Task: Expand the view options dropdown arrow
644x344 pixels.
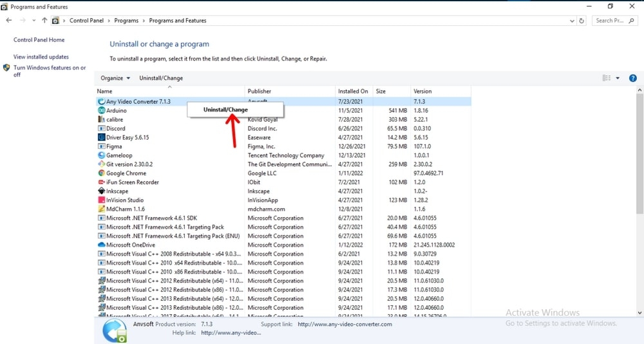Action: pos(618,78)
